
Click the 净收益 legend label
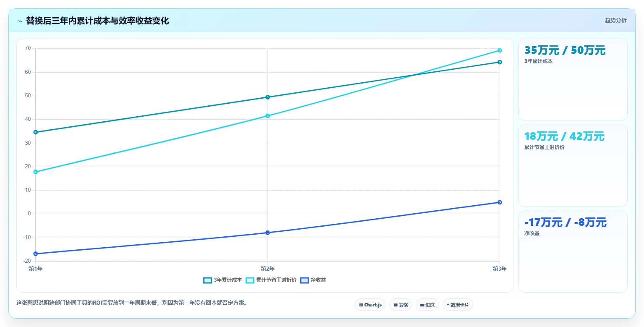[318, 280]
